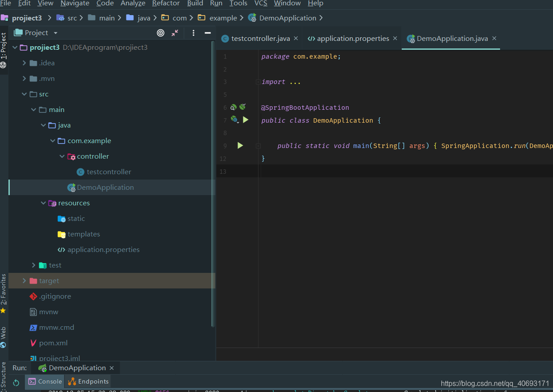
Task: Collapse the main folder
Action: click(34, 110)
